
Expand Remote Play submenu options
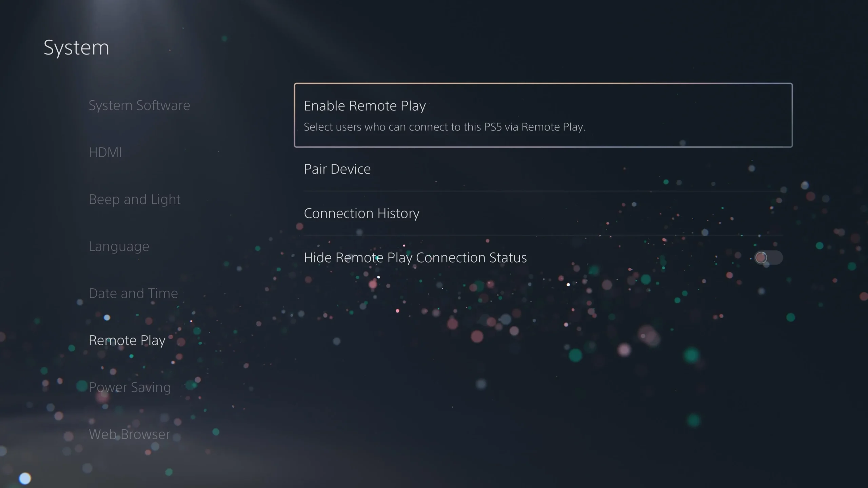[127, 340]
